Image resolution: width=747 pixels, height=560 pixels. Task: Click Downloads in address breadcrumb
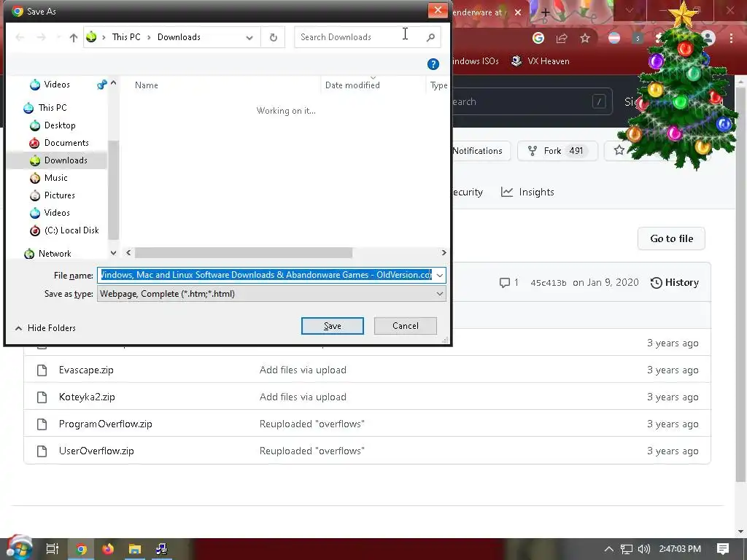click(x=179, y=37)
